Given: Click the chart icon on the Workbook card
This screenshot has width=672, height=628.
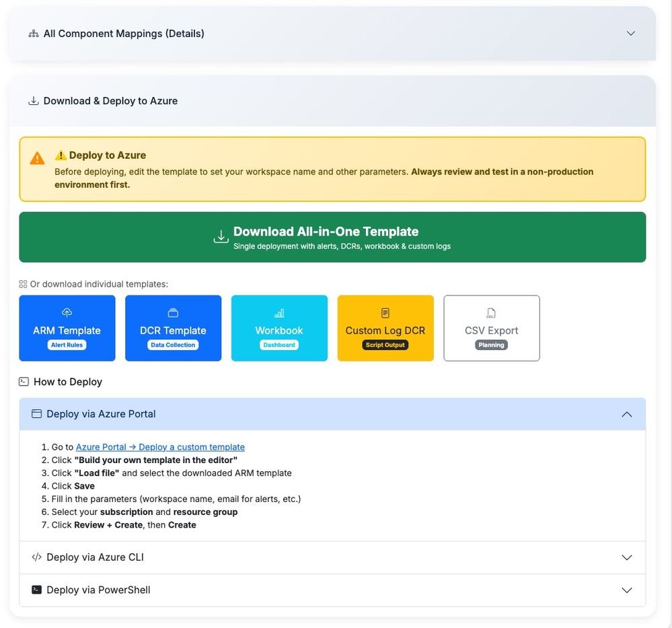Looking at the screenshot, I should [278, 312].
